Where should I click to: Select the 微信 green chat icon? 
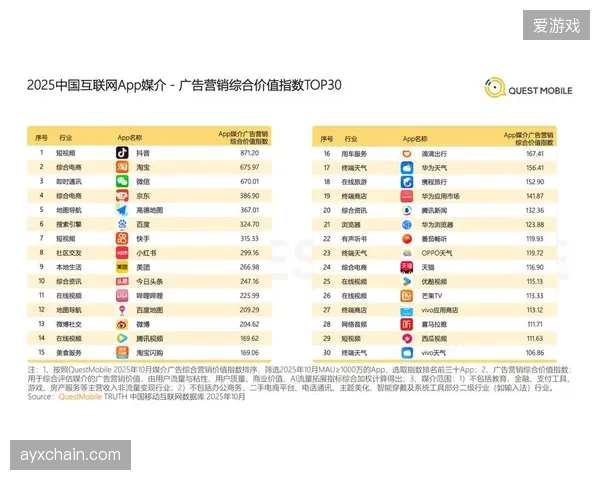(122, 181)
